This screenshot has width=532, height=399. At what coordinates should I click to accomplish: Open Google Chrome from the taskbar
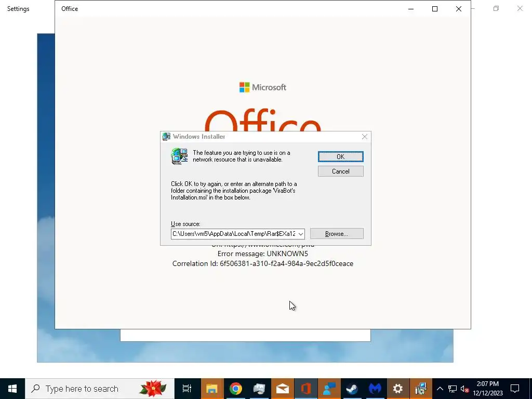click(235, 389)
